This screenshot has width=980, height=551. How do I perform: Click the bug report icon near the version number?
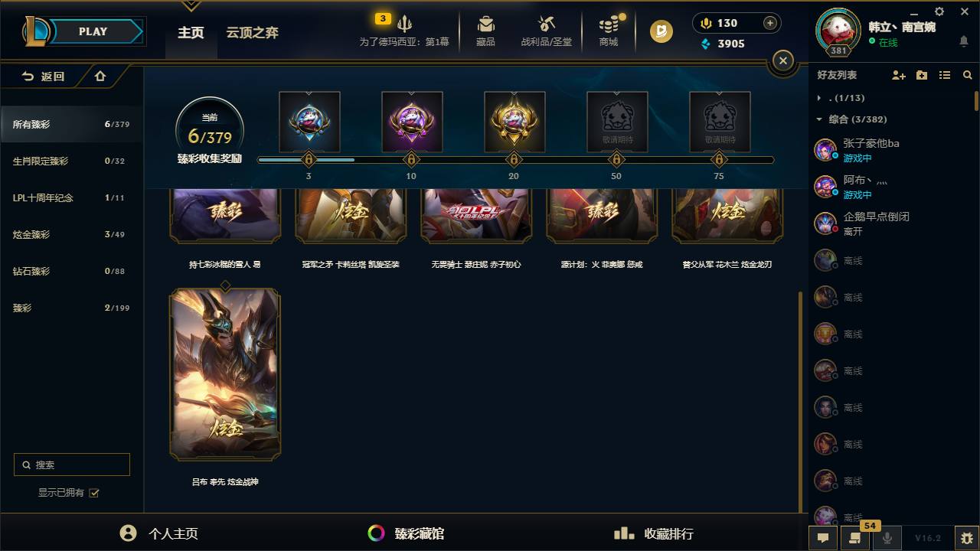coord(967,538)
